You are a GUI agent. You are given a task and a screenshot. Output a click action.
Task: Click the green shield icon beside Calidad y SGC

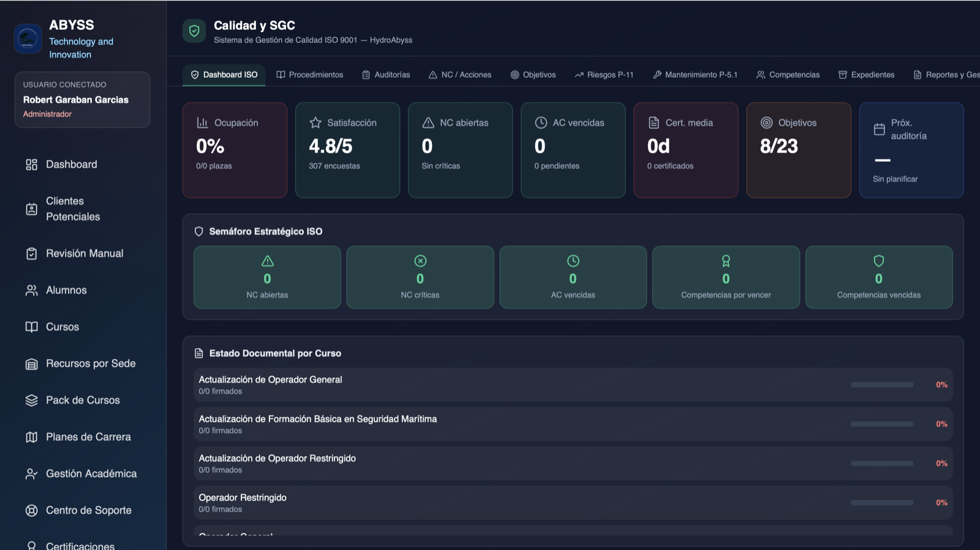pos(194,31)
